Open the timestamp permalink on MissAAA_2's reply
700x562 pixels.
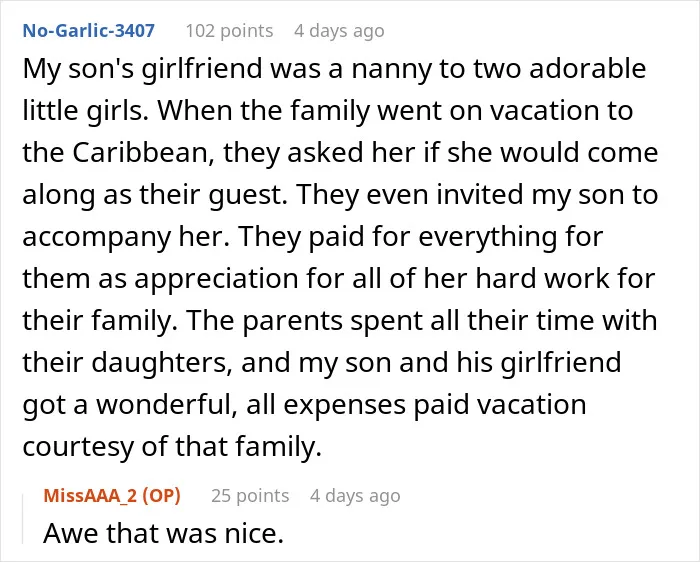355,495
